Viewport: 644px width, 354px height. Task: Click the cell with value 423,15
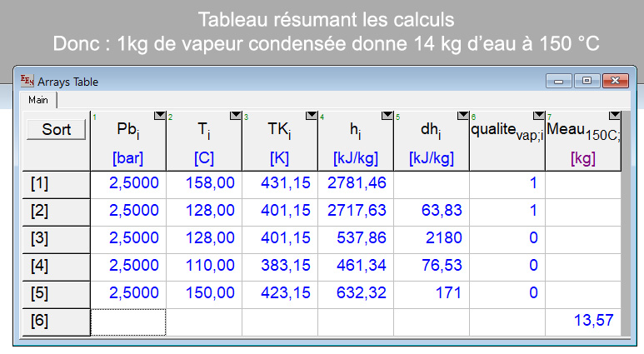(x=280, y=295)
